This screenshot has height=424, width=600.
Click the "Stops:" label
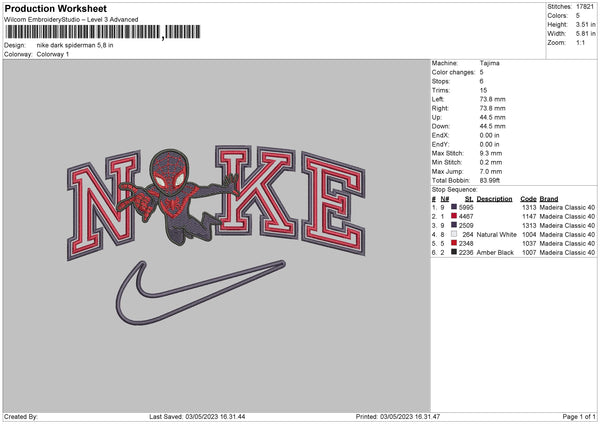click(x=441, y=81)
